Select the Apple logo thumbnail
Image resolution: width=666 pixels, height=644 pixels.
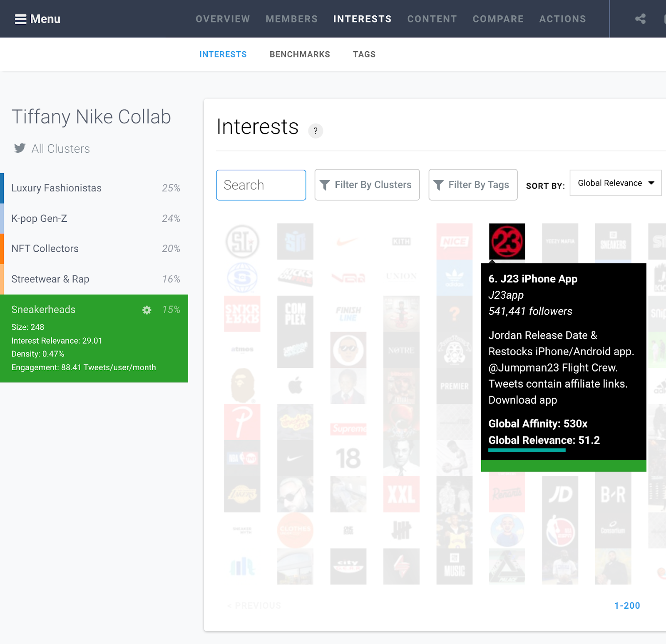coord(295,386)
